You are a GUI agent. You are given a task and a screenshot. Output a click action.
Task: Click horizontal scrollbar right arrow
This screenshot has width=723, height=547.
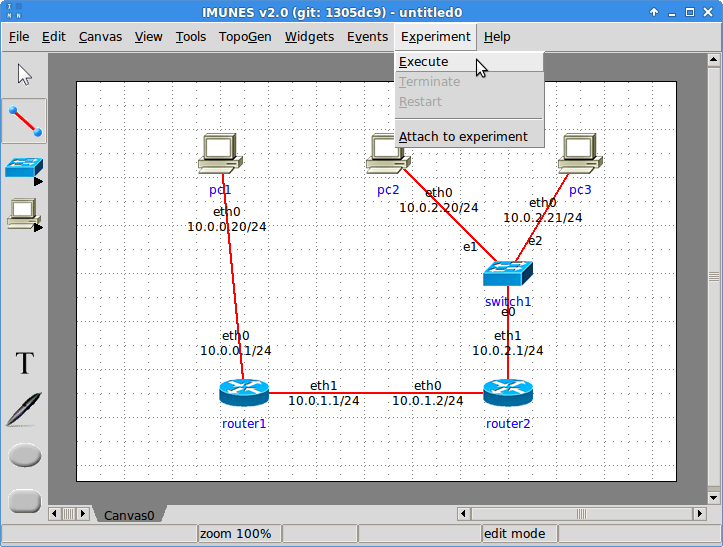[700, 513]
